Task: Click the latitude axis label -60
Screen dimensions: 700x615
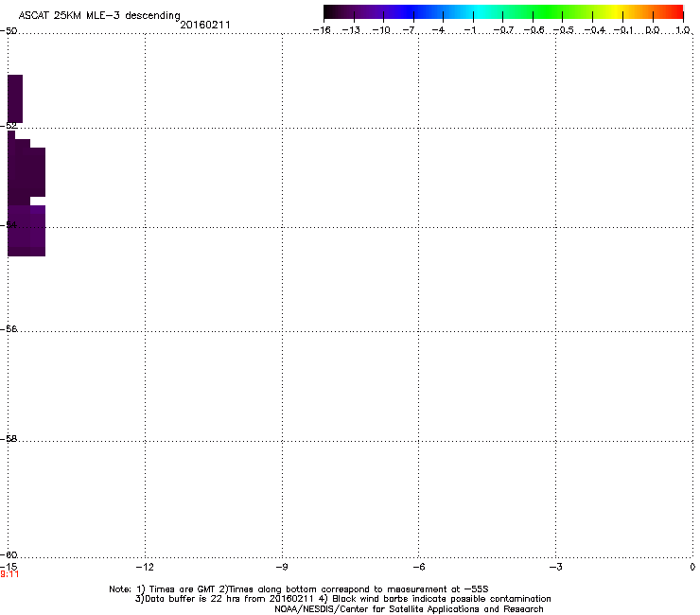Action: click(9, 554)
